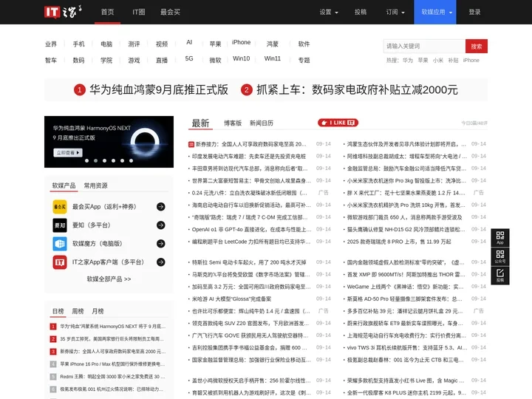Switch to the 月榜 ranking tab
Viewport: 532px width, 399px height.
[x=98, y=311]
